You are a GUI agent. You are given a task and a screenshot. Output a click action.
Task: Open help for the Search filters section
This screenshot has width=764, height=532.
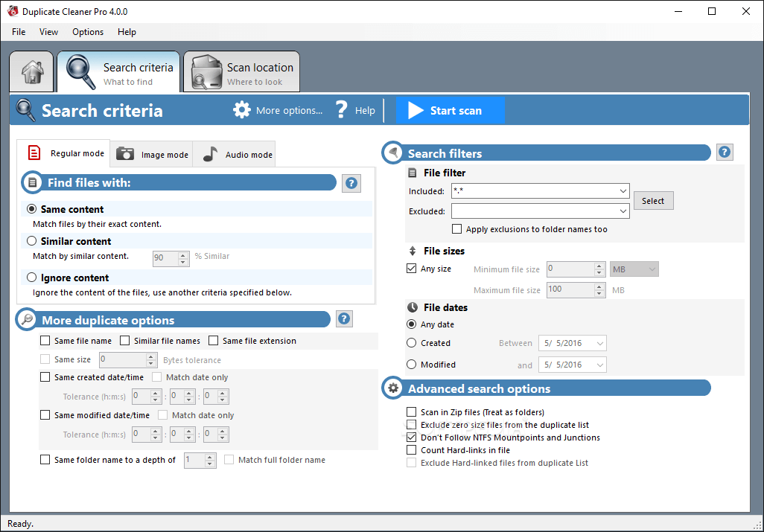tap(725, 153)
